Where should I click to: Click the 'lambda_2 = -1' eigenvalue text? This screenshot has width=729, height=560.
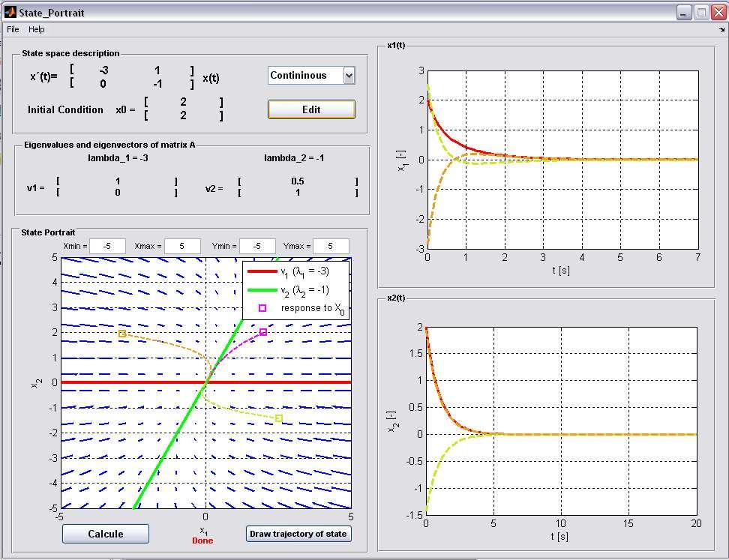coord(294,158)
